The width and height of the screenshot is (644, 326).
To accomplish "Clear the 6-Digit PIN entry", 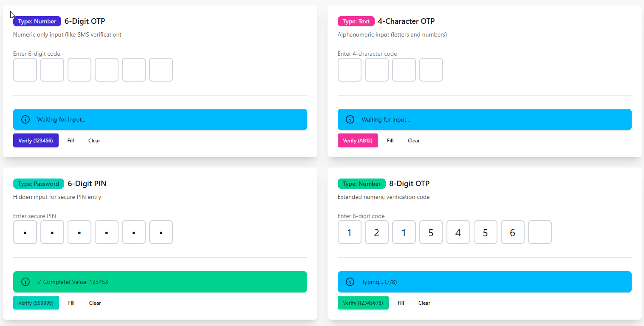I will [x=95, y=303].
